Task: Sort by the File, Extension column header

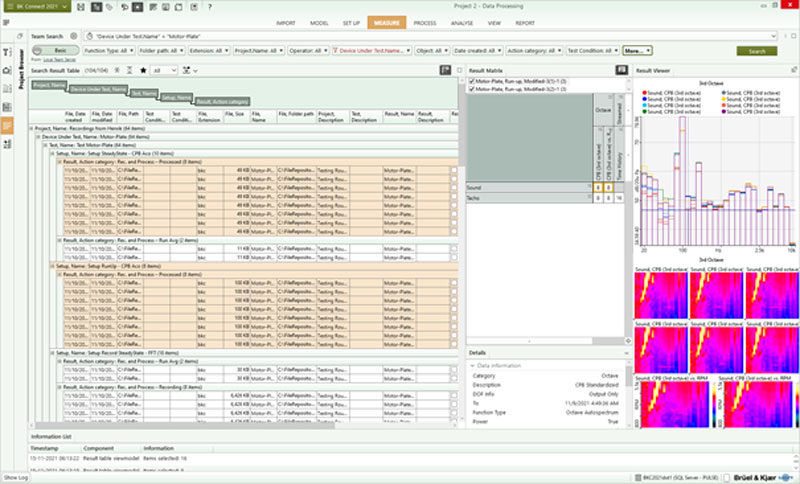Action: [x=209, y=117]
